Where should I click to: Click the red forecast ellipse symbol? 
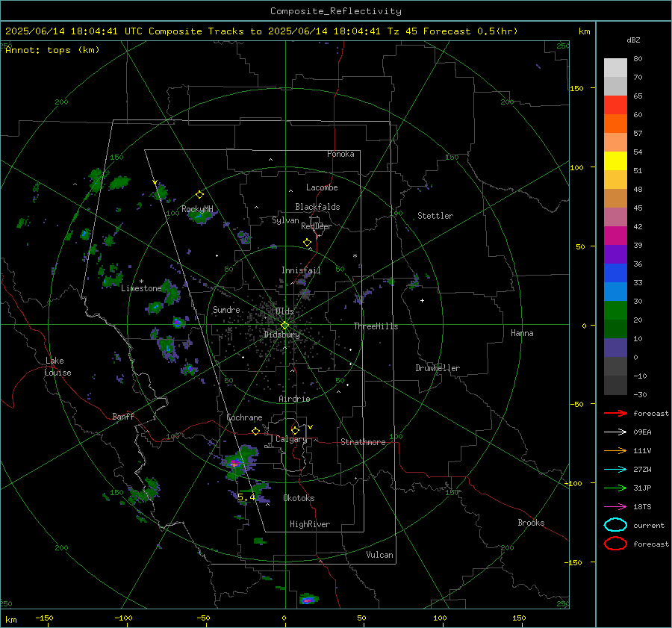tap(615, 544)
